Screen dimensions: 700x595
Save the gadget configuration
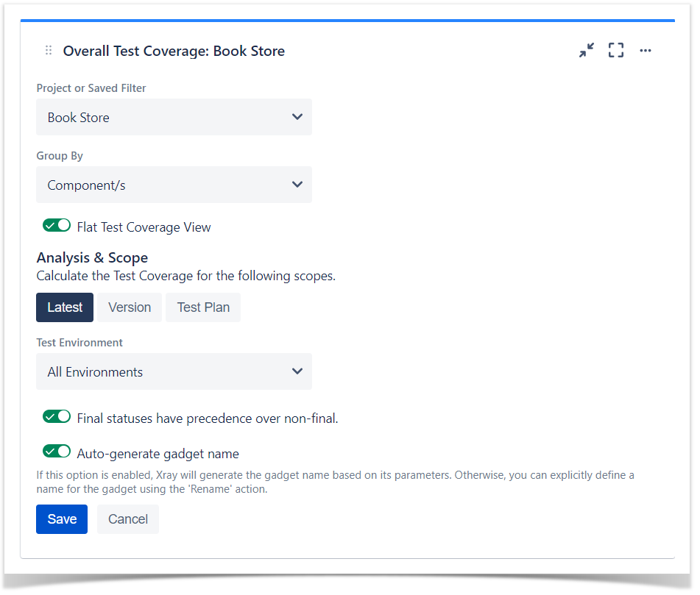[x=62, y=519]
